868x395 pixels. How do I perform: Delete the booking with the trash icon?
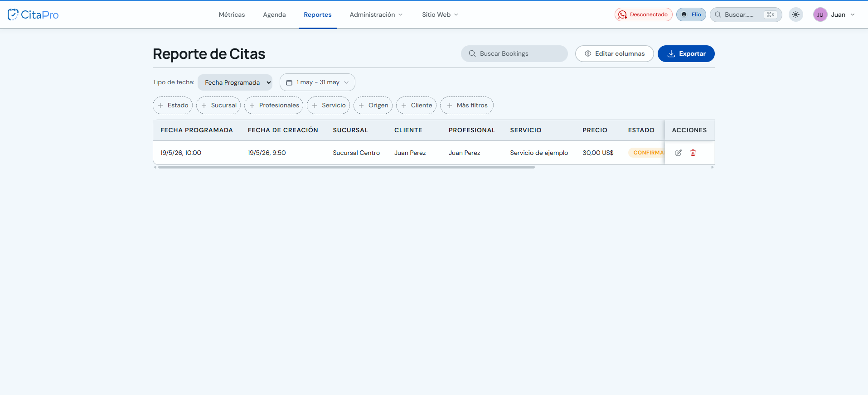(x=693, y=153)
